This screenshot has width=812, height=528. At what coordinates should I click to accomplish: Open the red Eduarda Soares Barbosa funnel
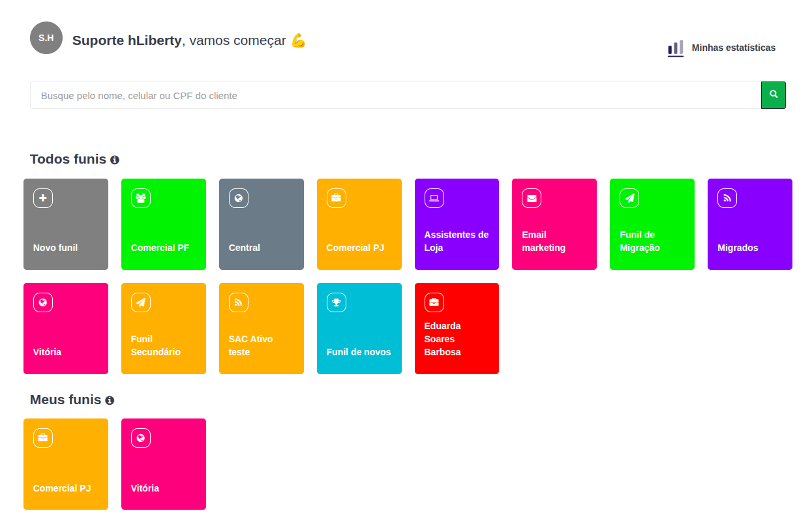pos(457,329)
